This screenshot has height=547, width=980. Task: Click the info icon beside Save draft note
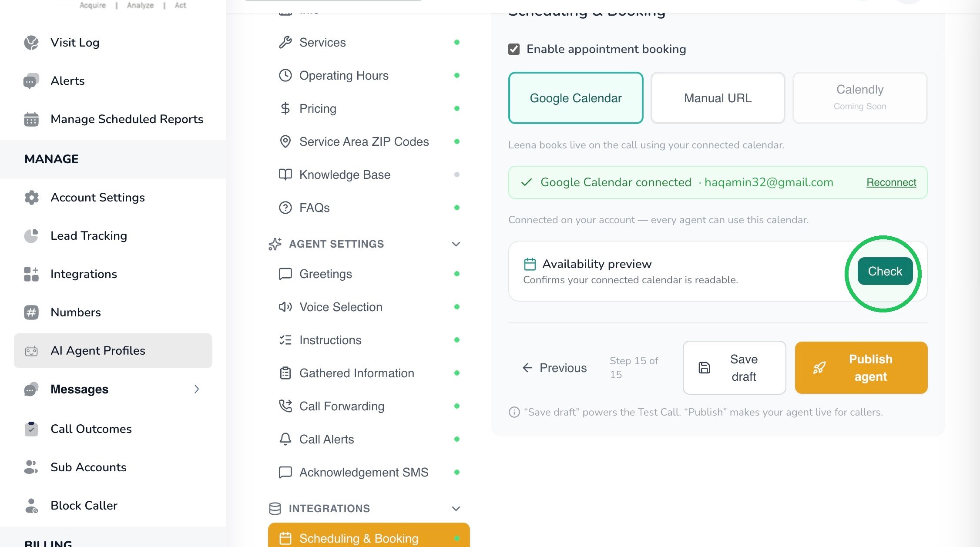point(514,412)
